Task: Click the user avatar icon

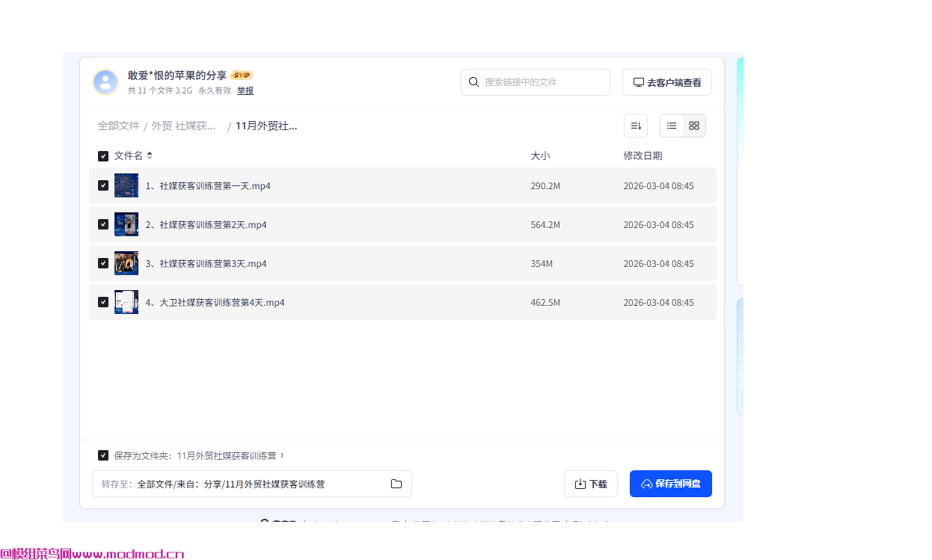Action: (x=105, y=82)
